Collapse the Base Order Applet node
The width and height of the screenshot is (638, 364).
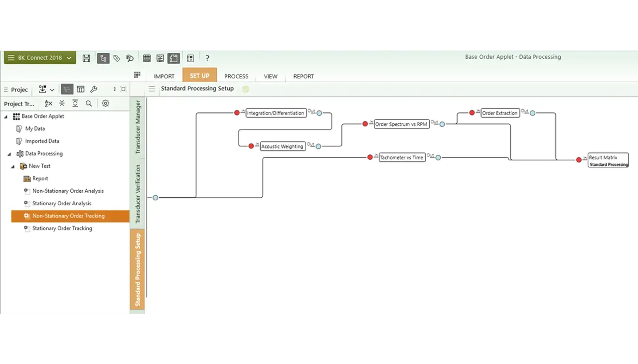[x=5, y=116]
